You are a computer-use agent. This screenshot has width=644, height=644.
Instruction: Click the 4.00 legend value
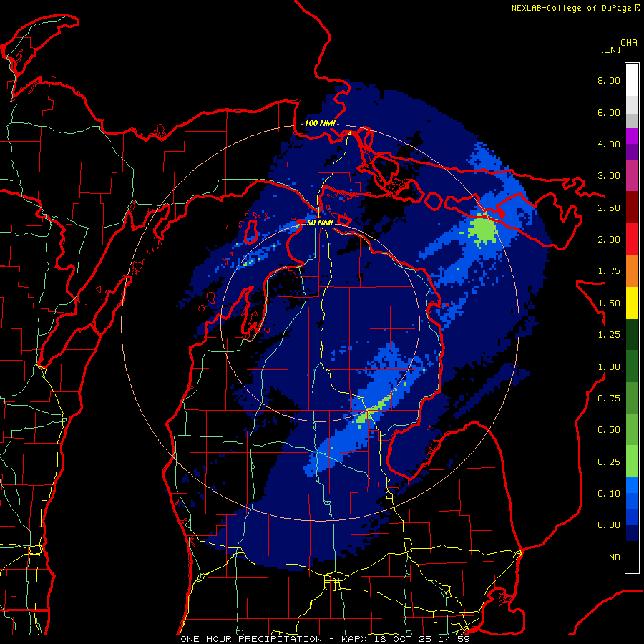pos(609,144)
